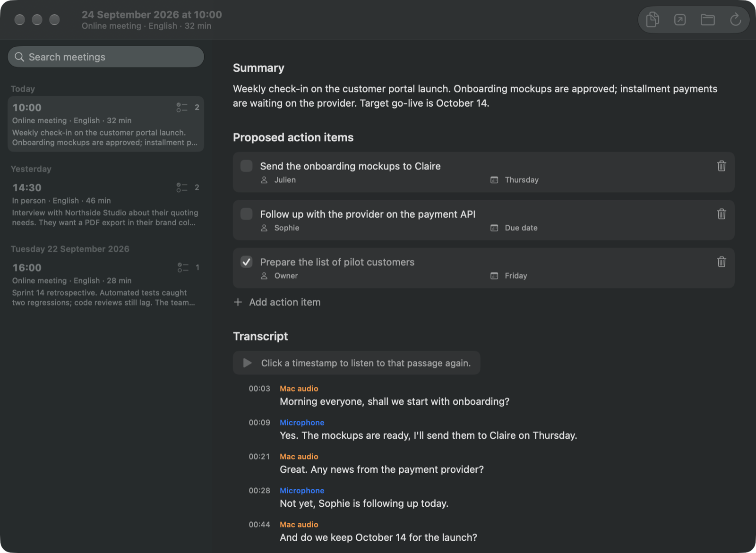Screen dimensions: 756x553
Task: Click the magnifier icon in the search bar
Action: pos(19,57)
